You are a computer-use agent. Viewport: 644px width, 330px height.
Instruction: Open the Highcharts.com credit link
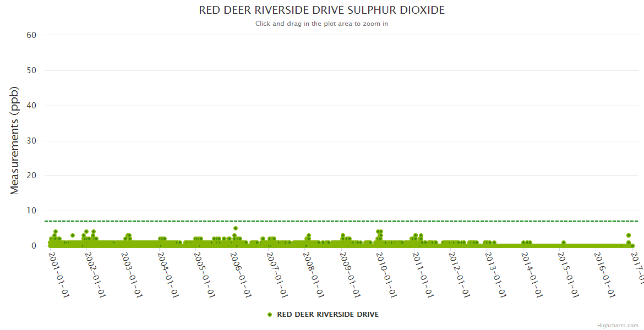tap(618, 326)
